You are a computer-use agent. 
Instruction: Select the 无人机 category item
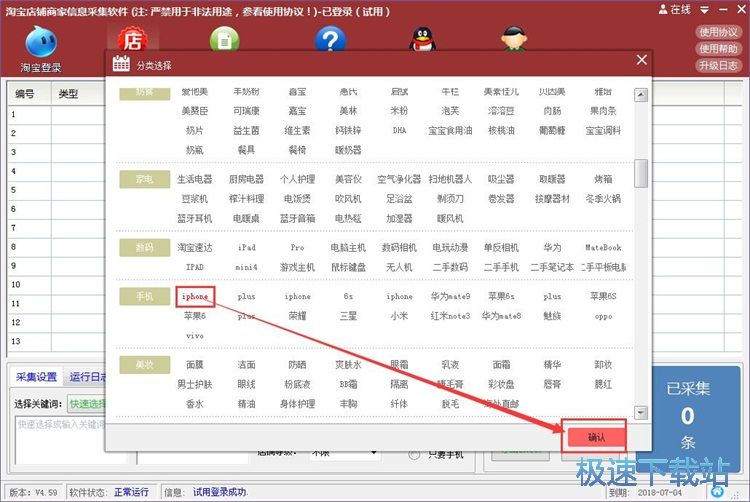coord(399,267)
